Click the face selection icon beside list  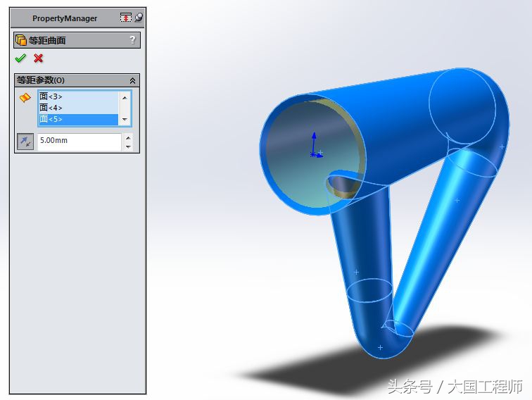pyautogui.click(x=25, y=98)
